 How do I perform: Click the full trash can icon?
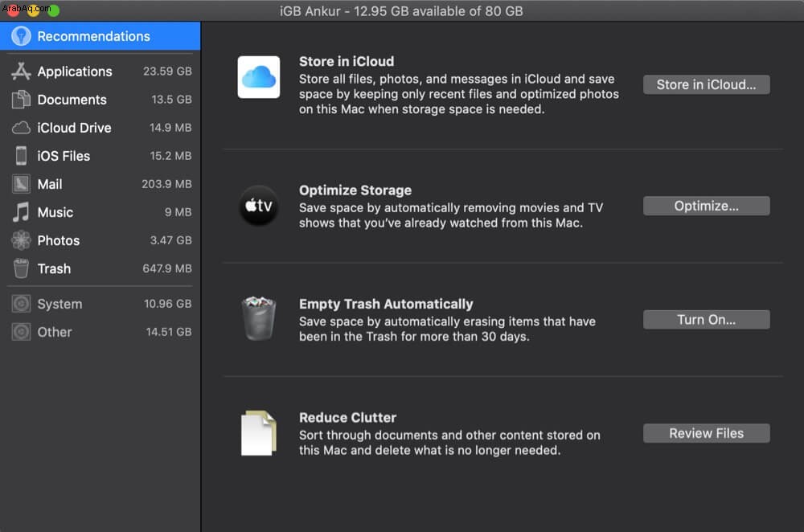(x=258, y=318)
